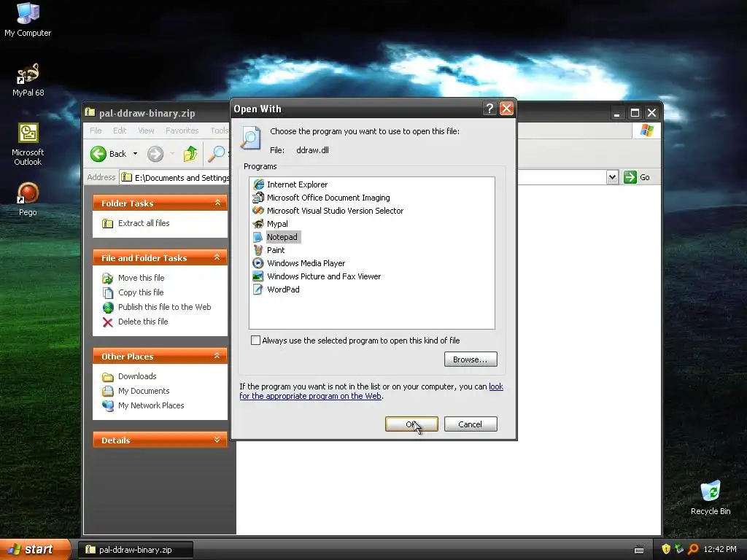Screen dimensions: 747x560
Task: Open the File menu in Explorer
Action: pyautogui.click(x=96, y=131)
